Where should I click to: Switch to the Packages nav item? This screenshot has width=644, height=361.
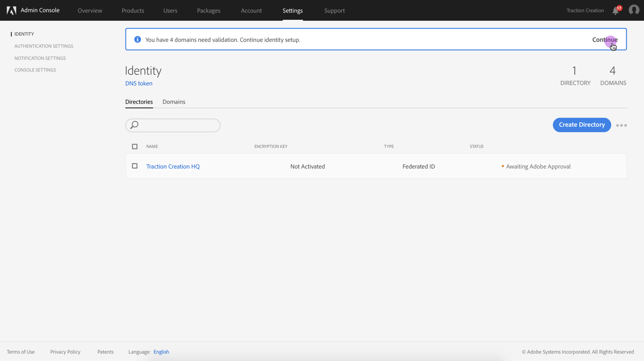tap(209, 11)
